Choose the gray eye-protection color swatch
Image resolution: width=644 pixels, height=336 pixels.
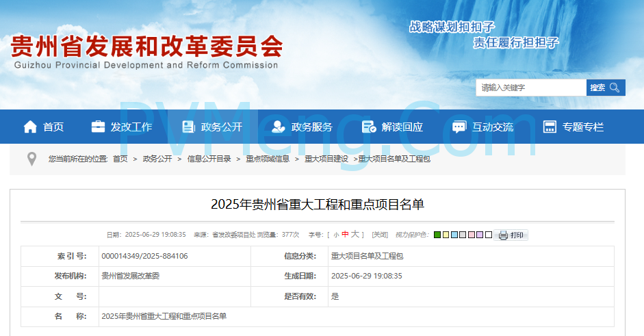pos(463,235)
